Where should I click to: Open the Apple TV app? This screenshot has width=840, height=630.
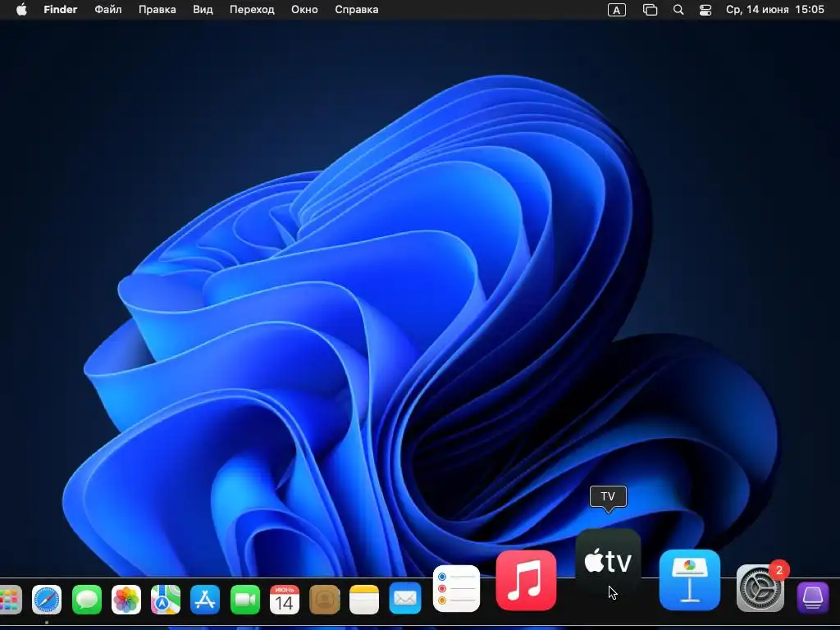[x=608, y=562]
